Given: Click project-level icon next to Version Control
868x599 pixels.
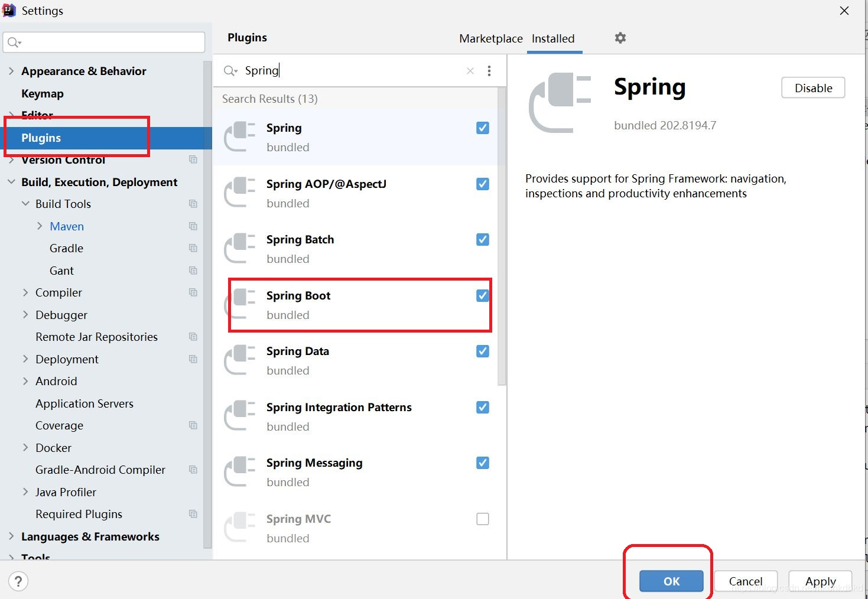Looking at the screenshot, I should [193, 159].
